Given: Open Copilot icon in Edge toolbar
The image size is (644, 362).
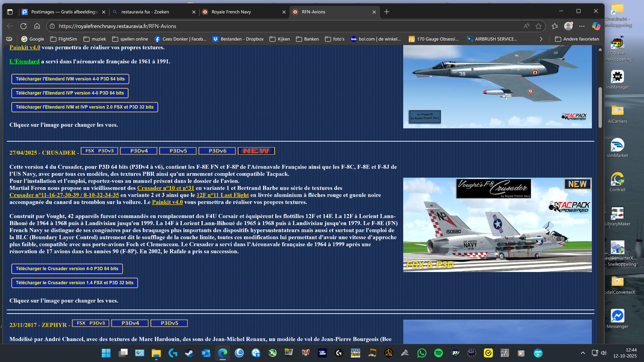Looking at the screenshot, I should 596,26.
